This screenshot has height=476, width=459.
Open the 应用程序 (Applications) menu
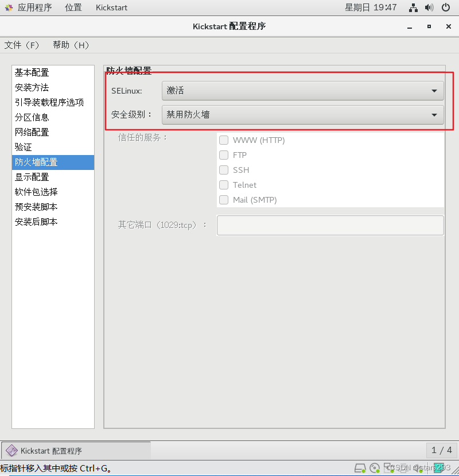point(34,7)
